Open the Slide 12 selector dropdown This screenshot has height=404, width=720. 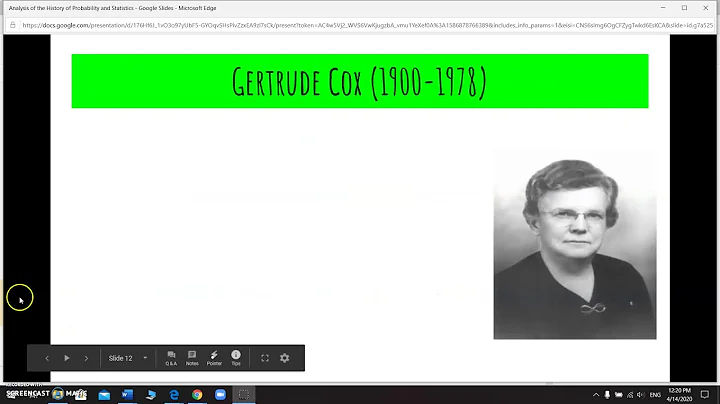click(128, 358)
